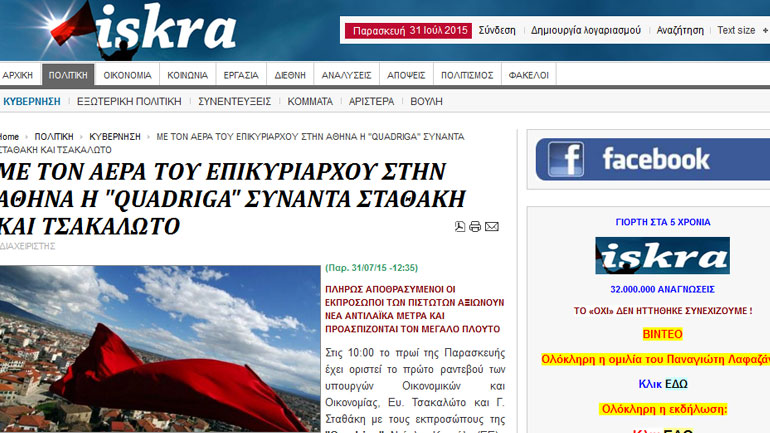Screen dimensions: 770x433
Task: Click the Παρασκευή 31 Ιούλ 2015 date badge
Action: pyautogui.click(x=408, y=30)
